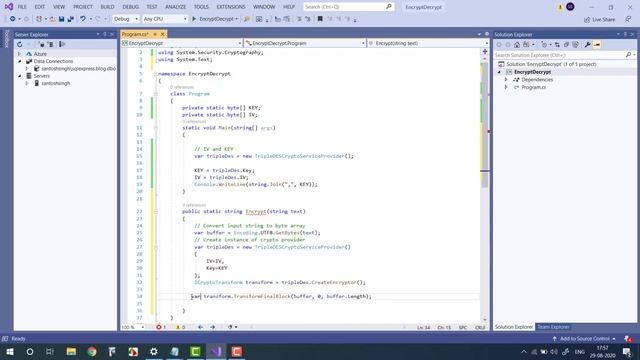Expand the santoshsingh server node
The height and width of the screenshot is (360, 640).
click(27, 83)
